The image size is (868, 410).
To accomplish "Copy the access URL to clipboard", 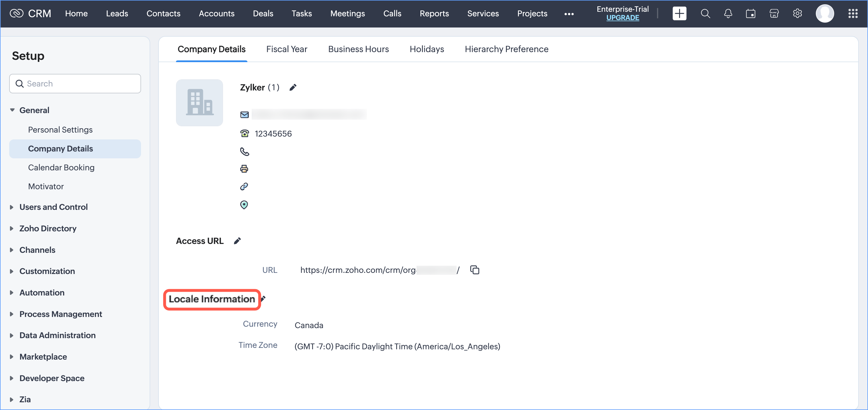I will pyautogui.click(x=474, y=270).
